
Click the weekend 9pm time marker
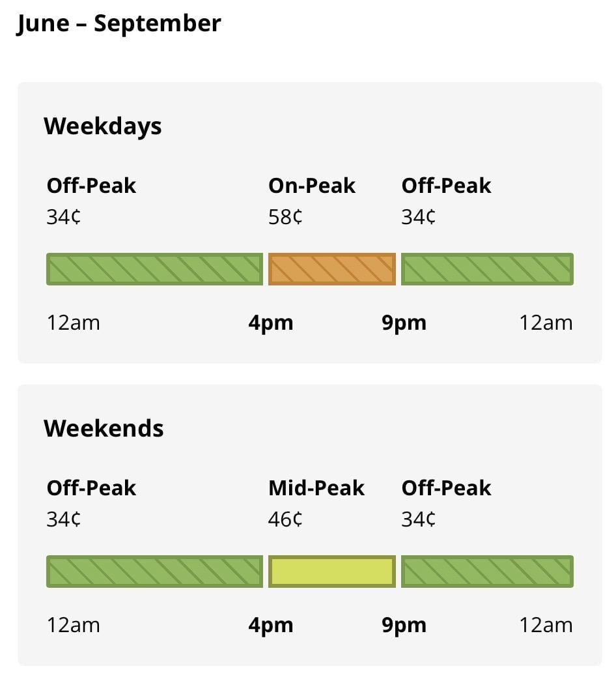404,626
